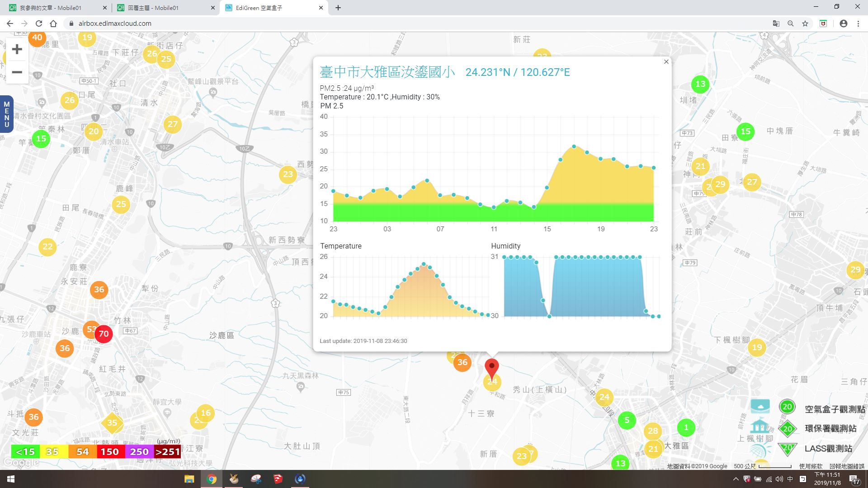
Task: Open Google Translate page icon
Action: coord(776,23)
